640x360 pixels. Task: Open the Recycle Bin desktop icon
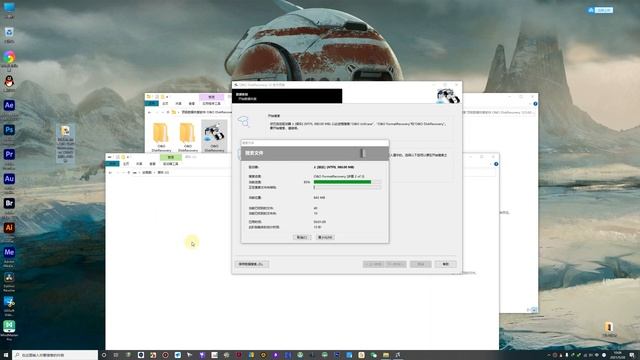pos(9,34)
